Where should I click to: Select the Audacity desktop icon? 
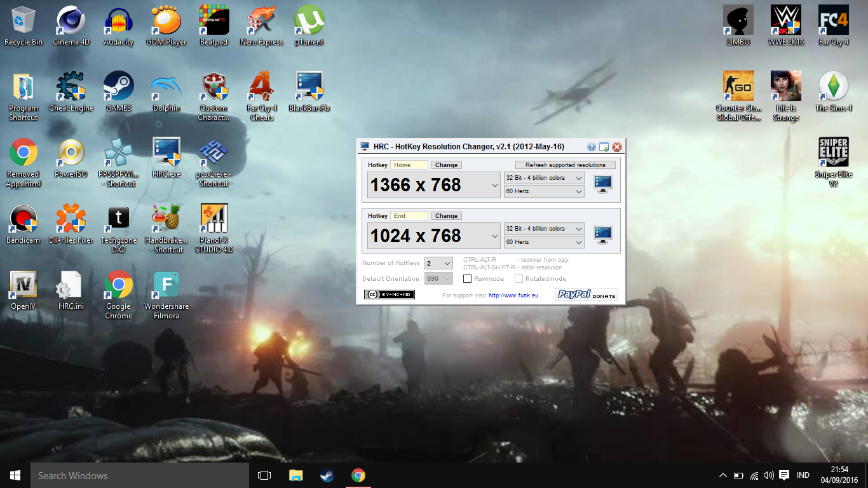(119, 26)
